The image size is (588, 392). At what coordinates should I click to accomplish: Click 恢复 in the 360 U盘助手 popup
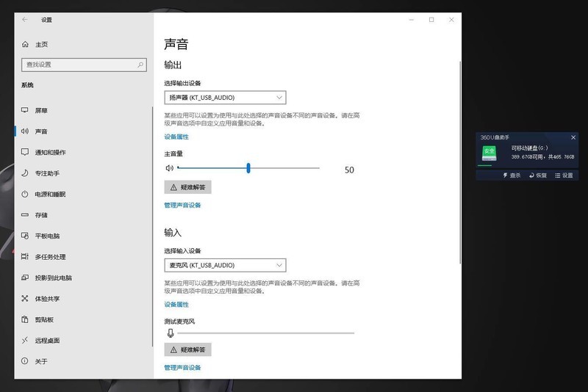click(x=537, y=175)
